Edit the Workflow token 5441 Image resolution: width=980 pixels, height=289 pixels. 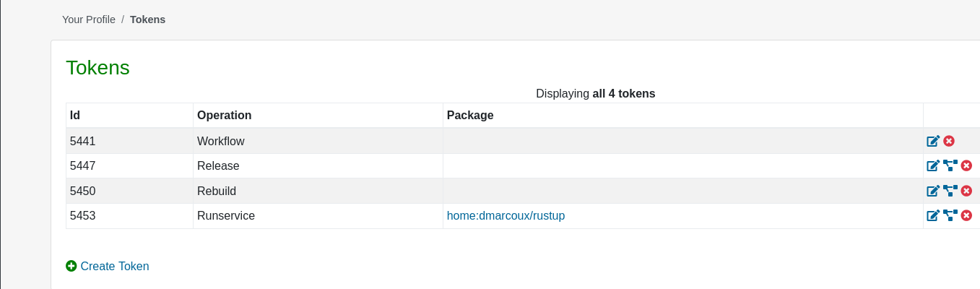(x=933, y=141)
